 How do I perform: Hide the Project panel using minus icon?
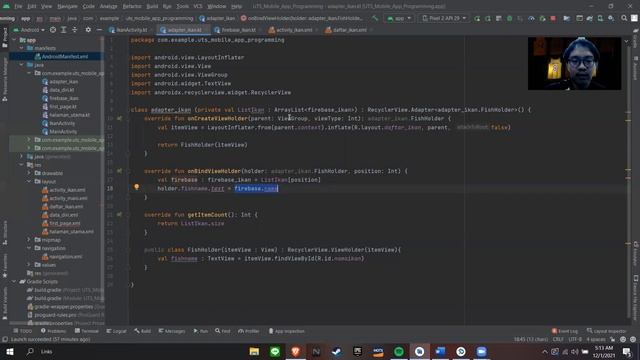(x=99, y=30)
